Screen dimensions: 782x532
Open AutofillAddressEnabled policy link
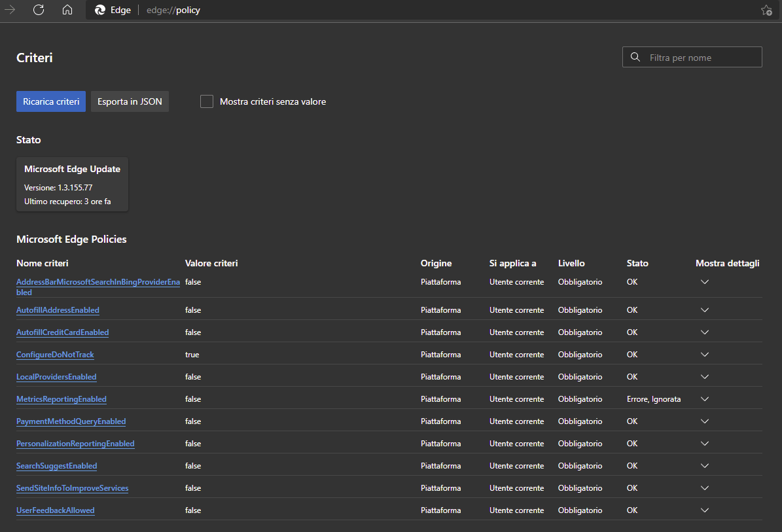pyautogui.click(x=58, y=310)
